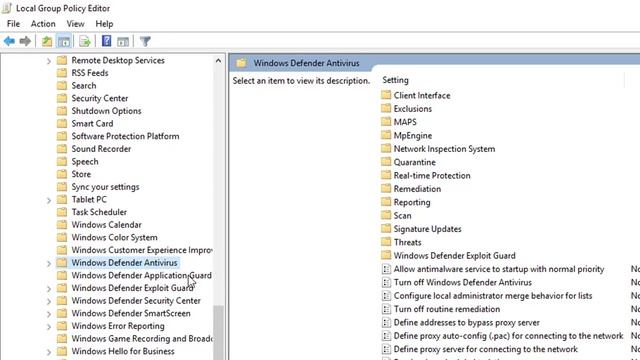Select Software Protection Platform folder
Screen dimensions: 640x360
click(125, 136)
